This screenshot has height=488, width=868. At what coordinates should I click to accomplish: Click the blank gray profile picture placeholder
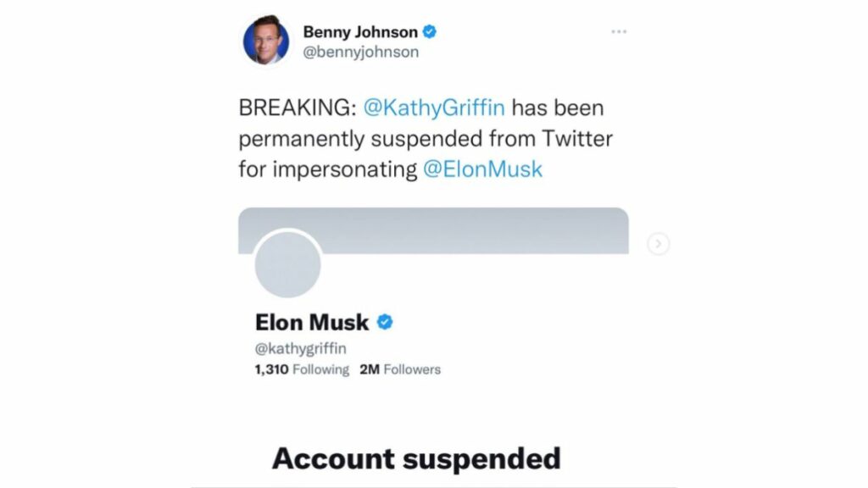[288, 264]
